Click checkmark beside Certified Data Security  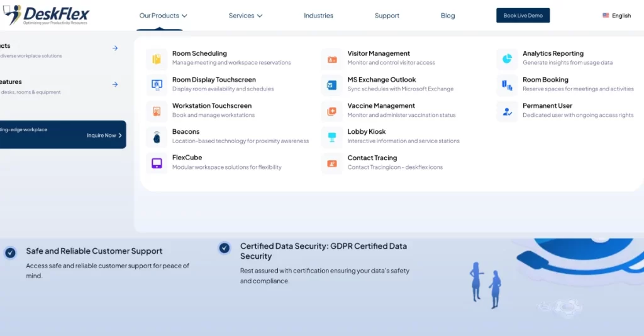(225, 248)
